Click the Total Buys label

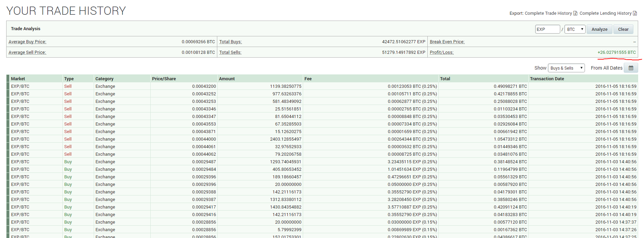click(231, 42)
